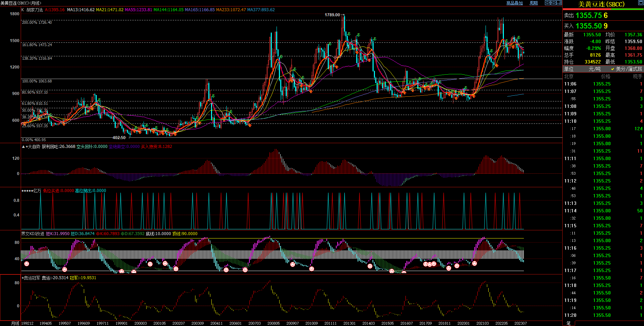Click the star icon before 奥运冠军 indicator
This screenshot has width=644, height=326.
click(x=22, y=278)
